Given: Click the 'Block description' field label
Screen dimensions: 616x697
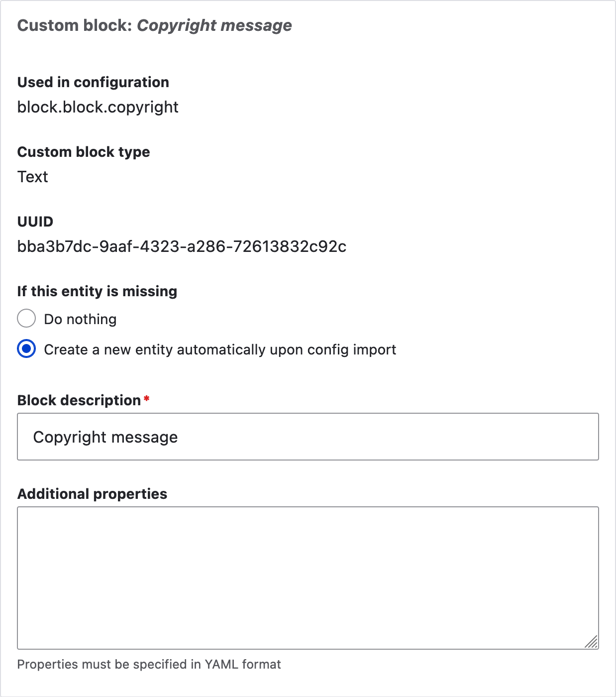Looking at the screenshot, I should coord(79,400).
